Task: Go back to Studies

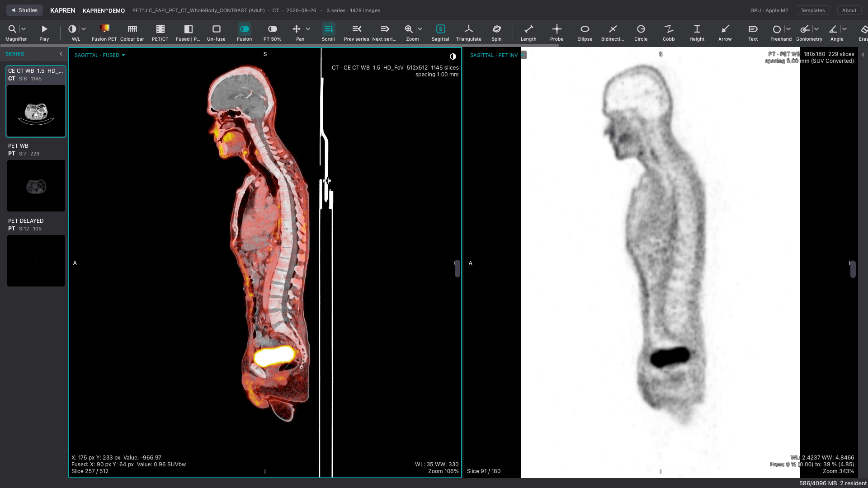Action: pos(24,10)
